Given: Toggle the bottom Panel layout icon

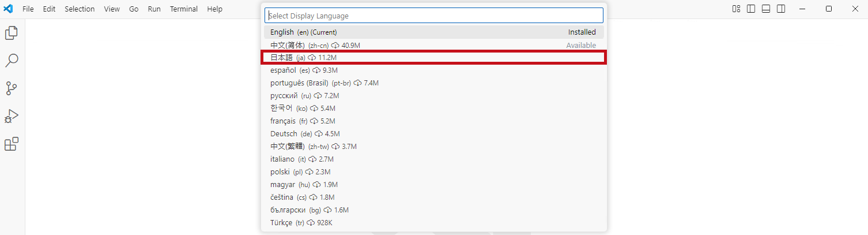Looking at the screenshot, I should pyautogui.click(x=766, y=9).
